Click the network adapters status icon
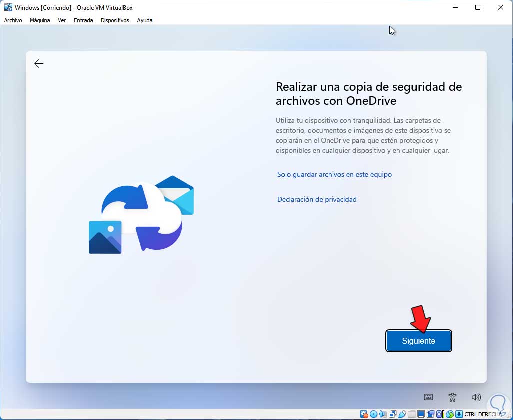The width and height of the screenshot is (513, 420). coord(393,414)
